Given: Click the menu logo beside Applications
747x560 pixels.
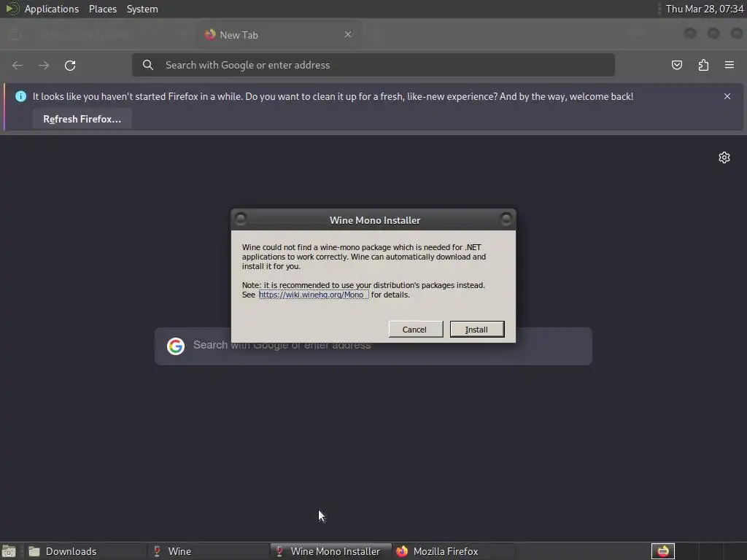Looking at the screenshot, I should pos(12,9).
